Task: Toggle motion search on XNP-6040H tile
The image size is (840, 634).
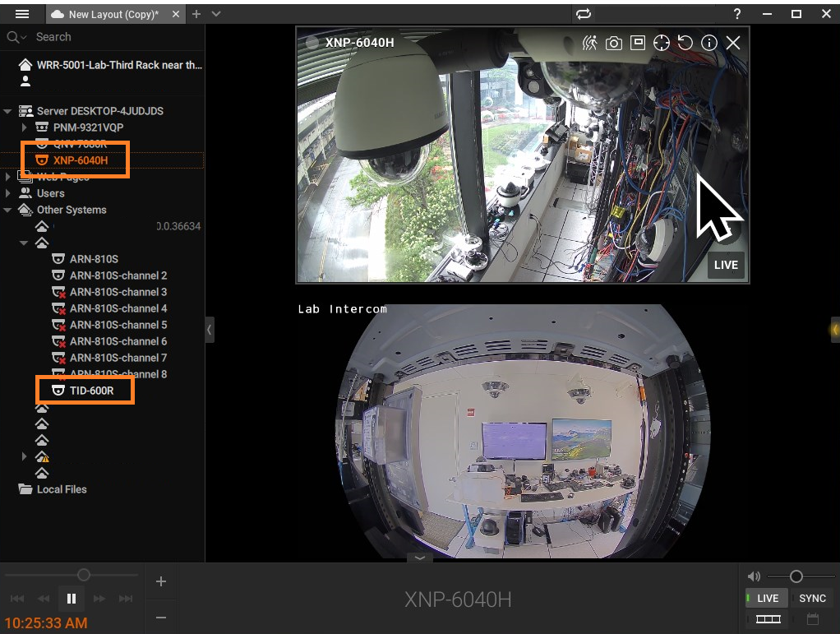Action: (590, 43)
